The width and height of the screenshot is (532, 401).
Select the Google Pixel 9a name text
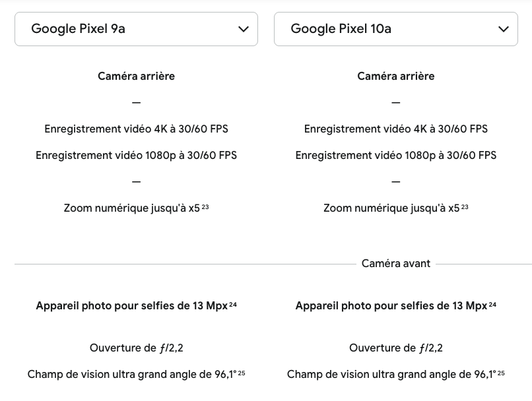click(x=78, y=29)
